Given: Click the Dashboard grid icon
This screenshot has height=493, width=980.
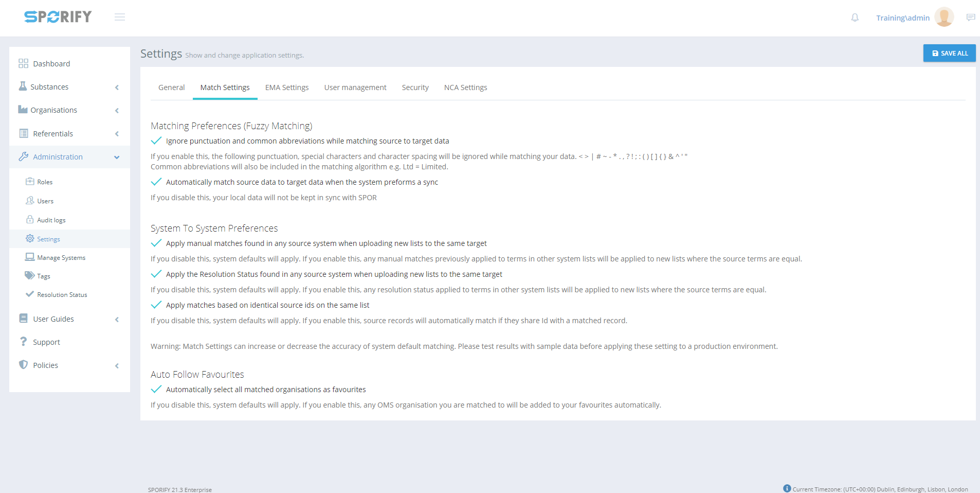Looking at the screenshot, I should tap(23, 64).
